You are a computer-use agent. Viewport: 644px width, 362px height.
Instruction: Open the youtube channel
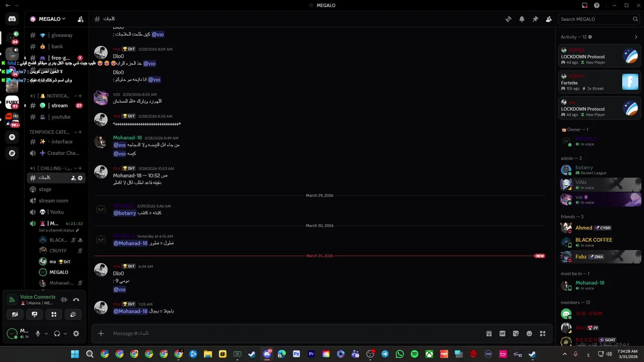coord(55,117)
